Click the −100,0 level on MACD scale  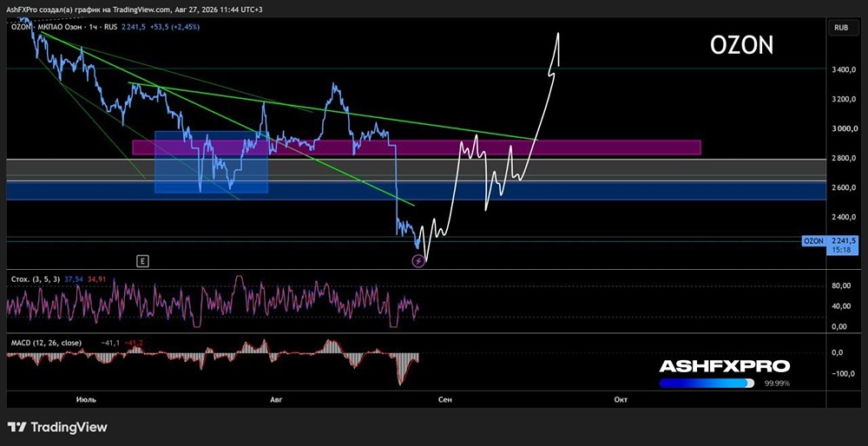(x=843, y=373)
